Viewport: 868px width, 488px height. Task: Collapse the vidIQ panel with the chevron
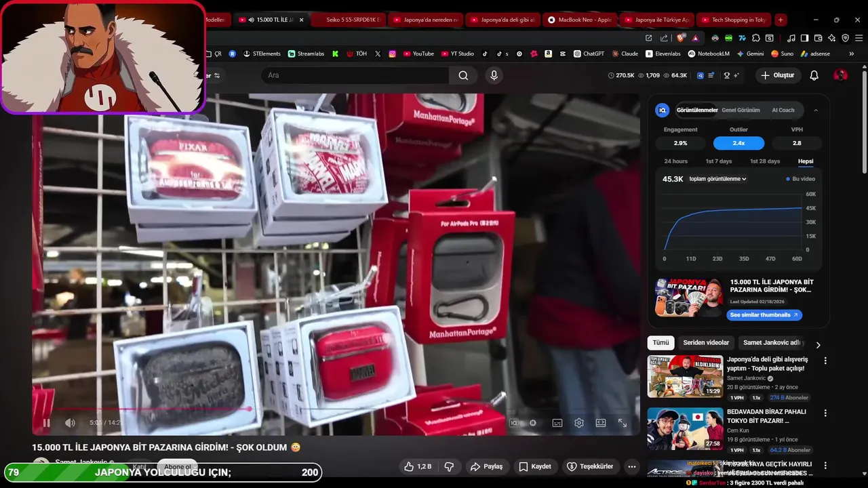click(x=816, y=110)
